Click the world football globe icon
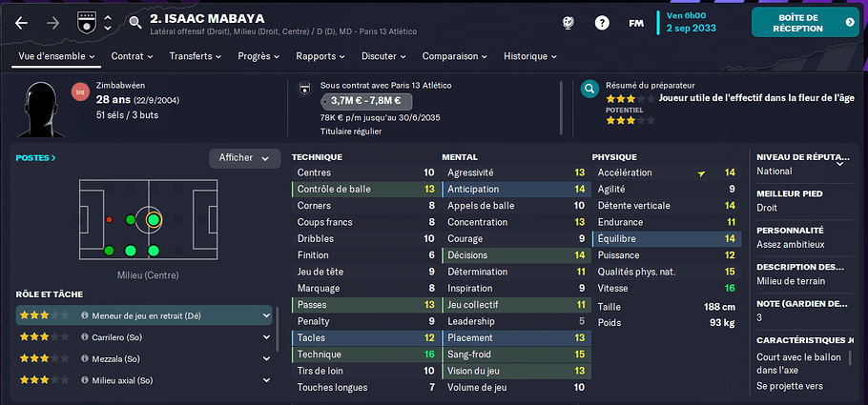Screen dimensions: 868x405 point(568,23)
